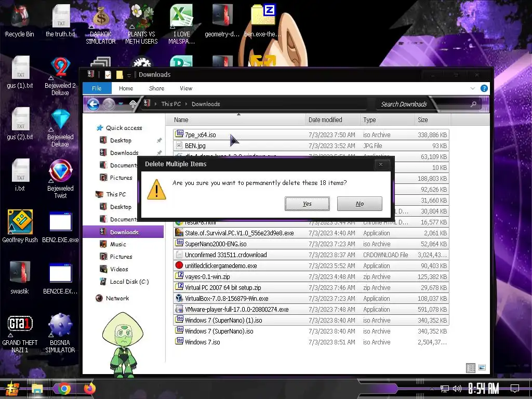Select Geoffrey Rush desktop icon

(x=20, y=227)
